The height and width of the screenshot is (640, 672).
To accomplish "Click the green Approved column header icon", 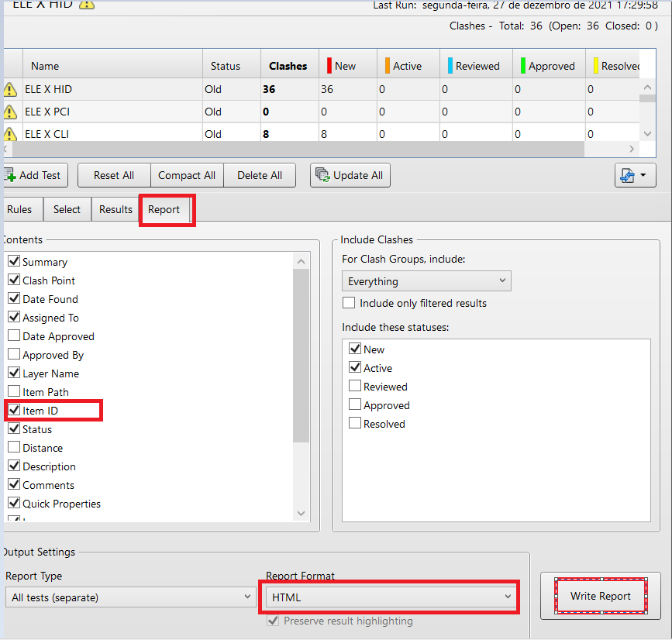I will [x=524, y=66].
